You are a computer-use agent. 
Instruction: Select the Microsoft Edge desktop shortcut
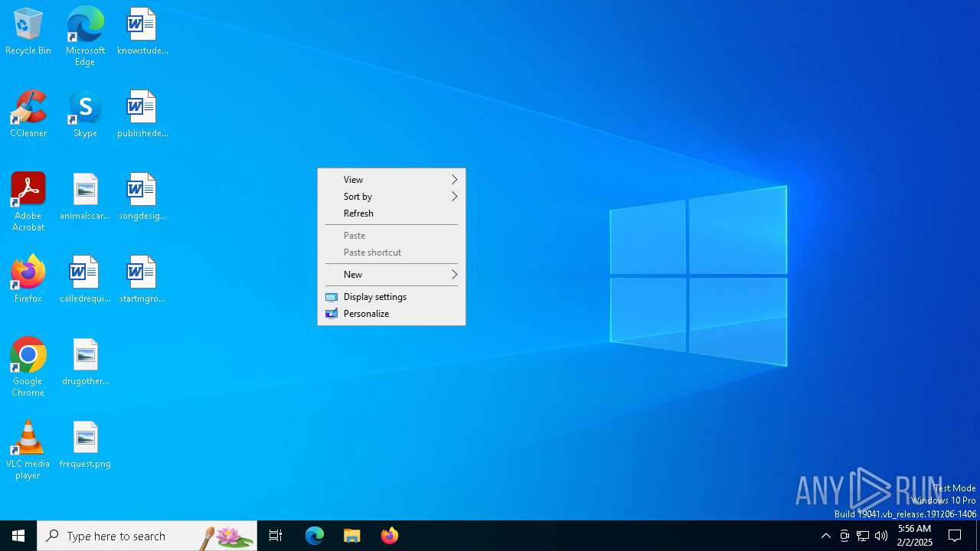85,37
